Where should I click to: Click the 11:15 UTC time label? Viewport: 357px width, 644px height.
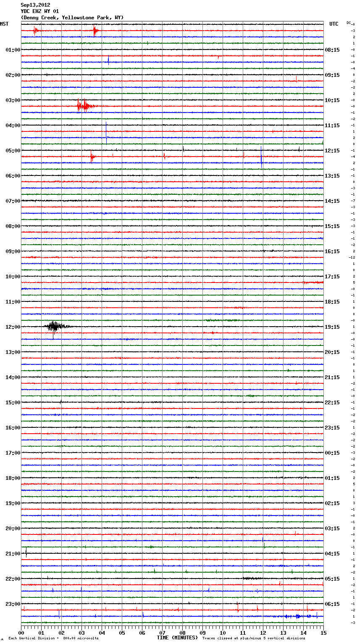tap(332, 126)
